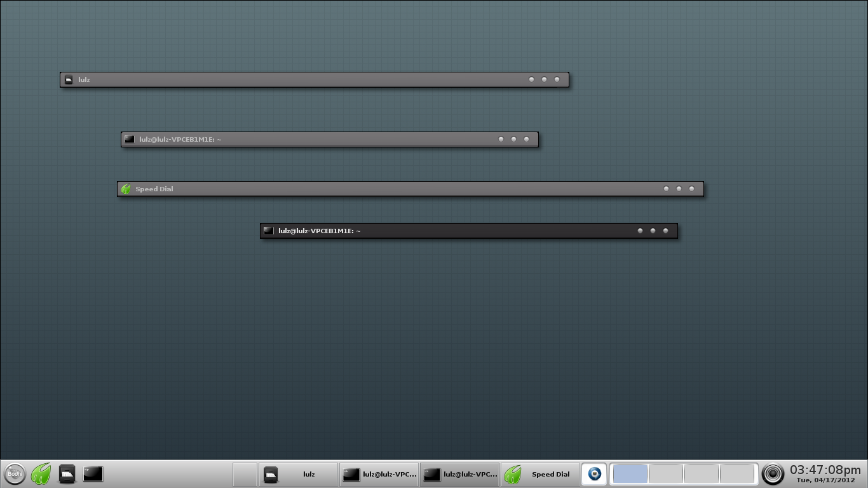Activate the Speed Dial taskbar entry

540,473
